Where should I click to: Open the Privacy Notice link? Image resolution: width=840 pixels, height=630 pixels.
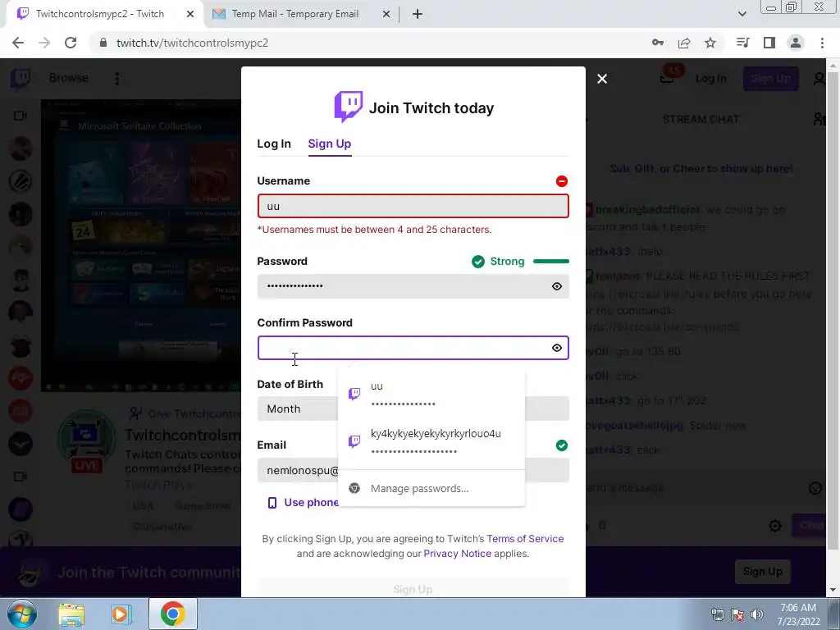coord(457,554)
